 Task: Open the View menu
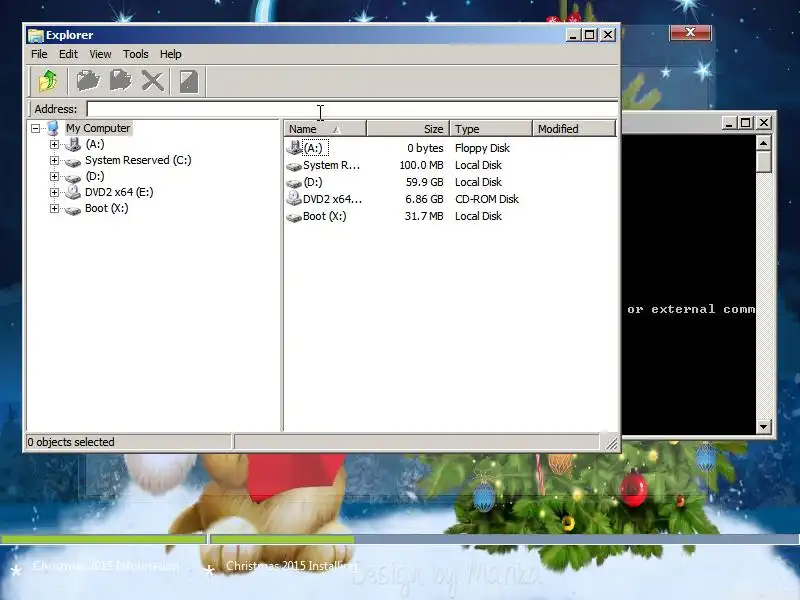click(x=100, y=54)
